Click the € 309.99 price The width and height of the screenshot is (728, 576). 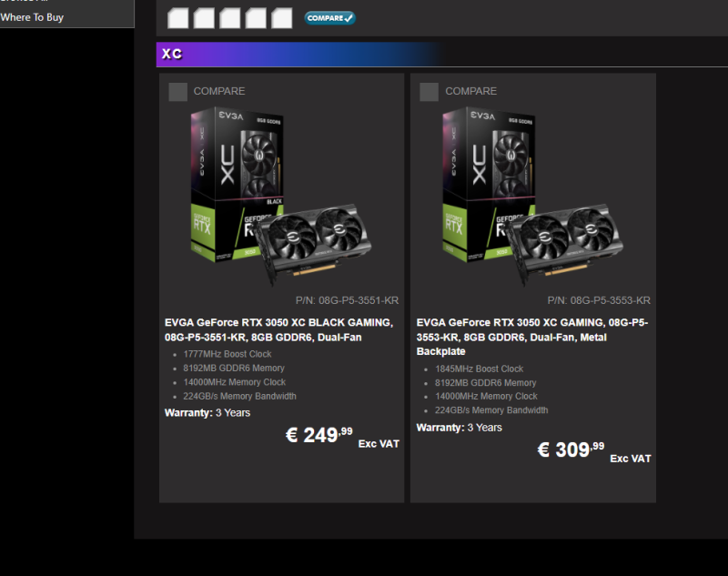click(x=571, y=450)
